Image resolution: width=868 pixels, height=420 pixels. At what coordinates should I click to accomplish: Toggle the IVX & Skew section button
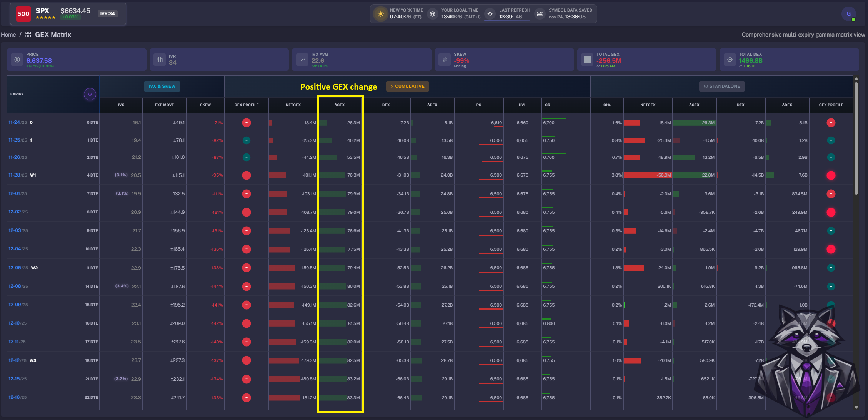pos(162,86)
